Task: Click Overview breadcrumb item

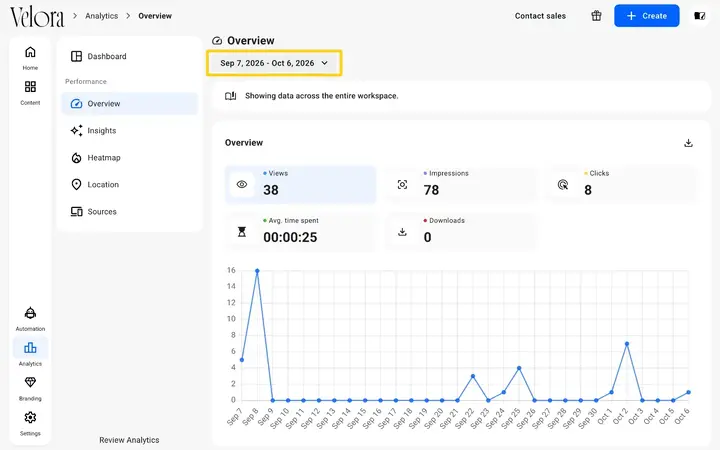Action: 155,16
